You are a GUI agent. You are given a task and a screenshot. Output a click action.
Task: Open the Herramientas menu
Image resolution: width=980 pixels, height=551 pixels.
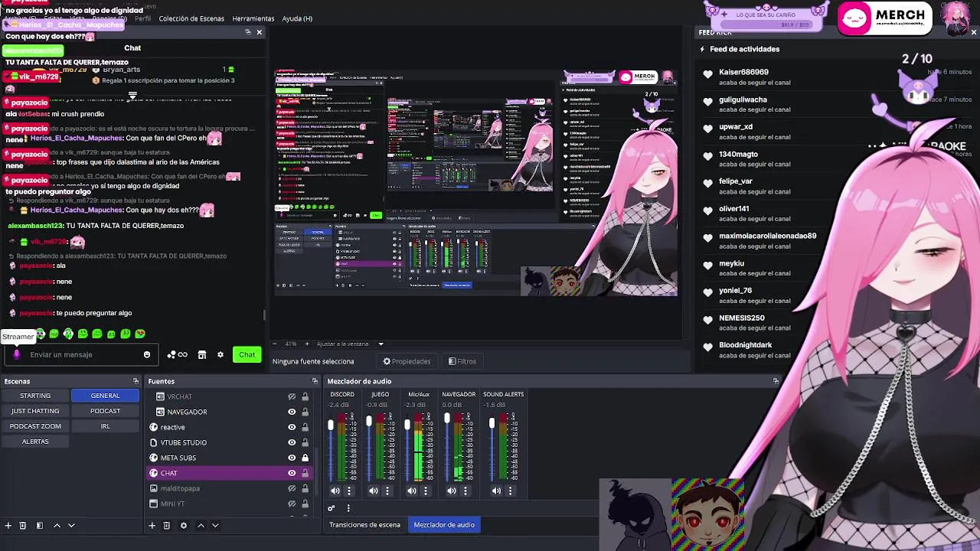pyautogui.click(x=253, y=18)
